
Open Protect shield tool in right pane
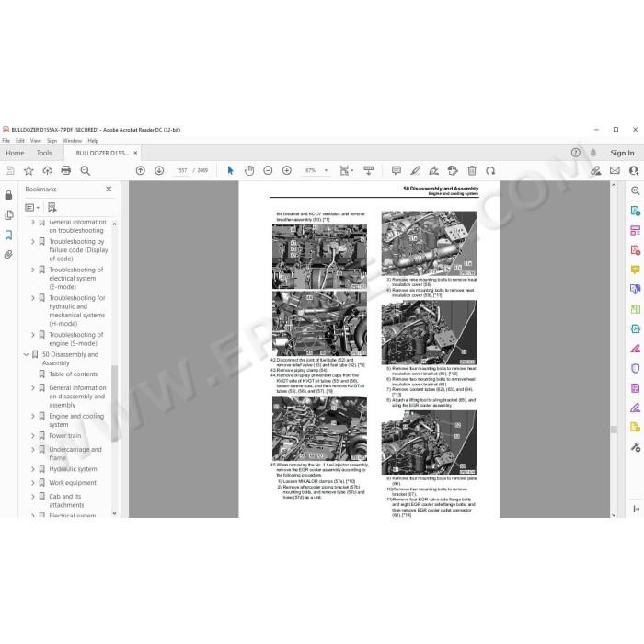[635, 368]
